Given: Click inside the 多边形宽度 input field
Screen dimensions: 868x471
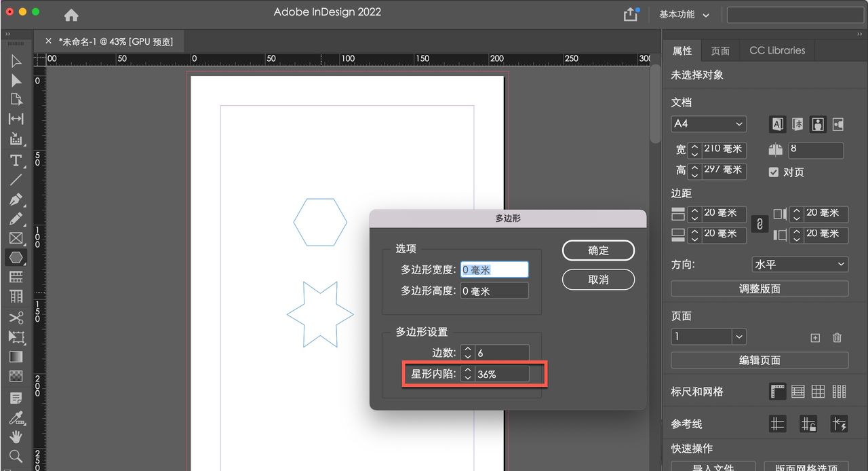Looking at the screenshot, I should click(494, 269).
